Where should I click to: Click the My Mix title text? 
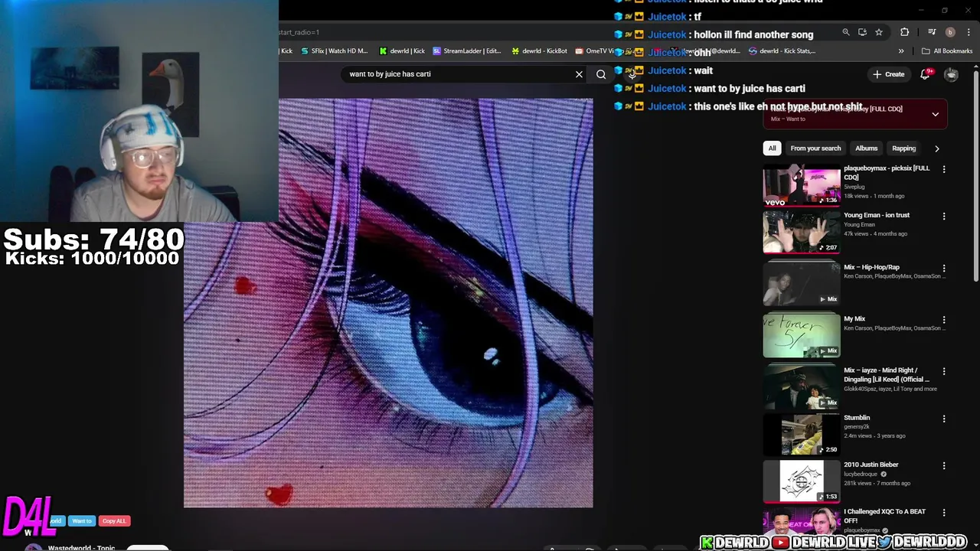pyautogui.click(x=854, y=318)
